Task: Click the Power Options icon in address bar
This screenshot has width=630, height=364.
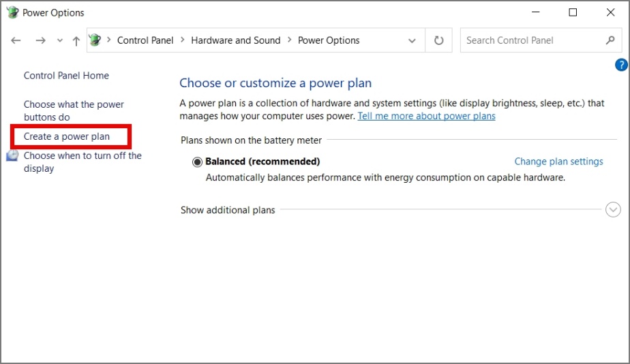Action: click(95, 40)
